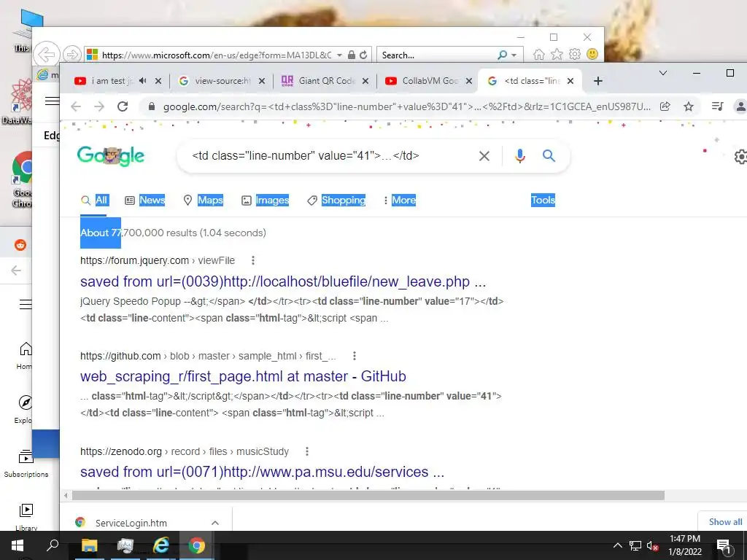Click Chrome back navigation arrow

(76, 106)
